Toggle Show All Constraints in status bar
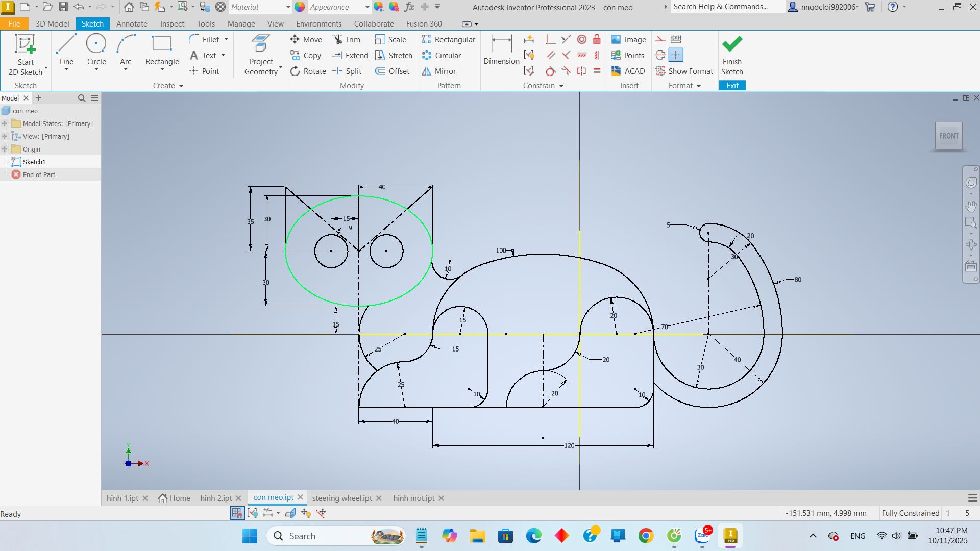 tap(253, 513)
